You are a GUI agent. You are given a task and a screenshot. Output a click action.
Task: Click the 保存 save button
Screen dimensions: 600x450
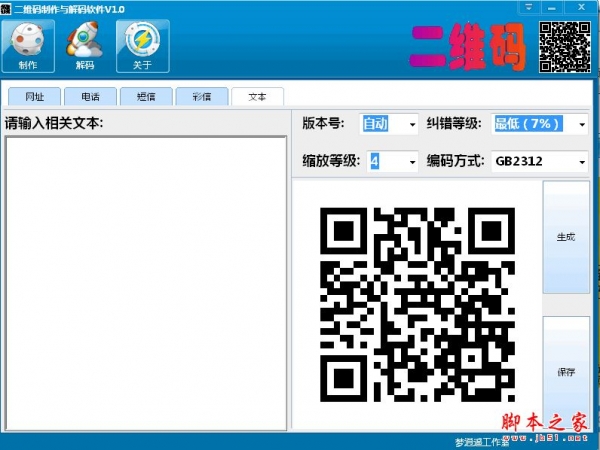566,372
